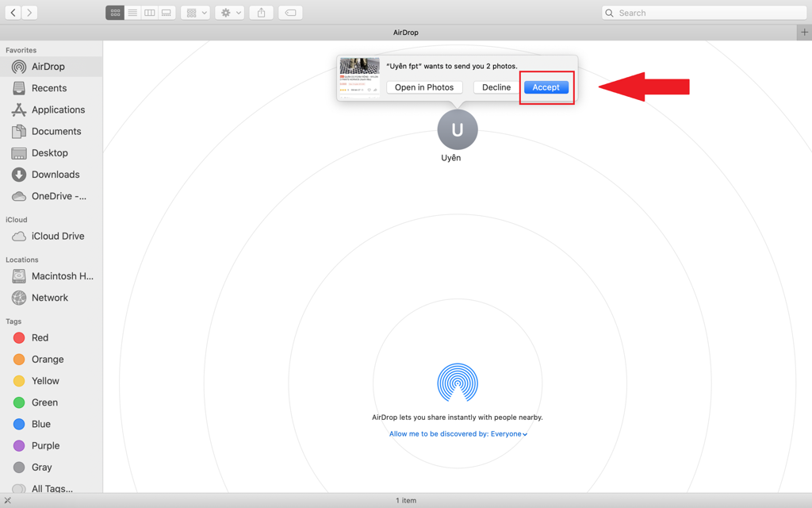Viewport: 812px width, 508px height.
Task: Click the Network globe icon
Action: (x=19, y=298)
